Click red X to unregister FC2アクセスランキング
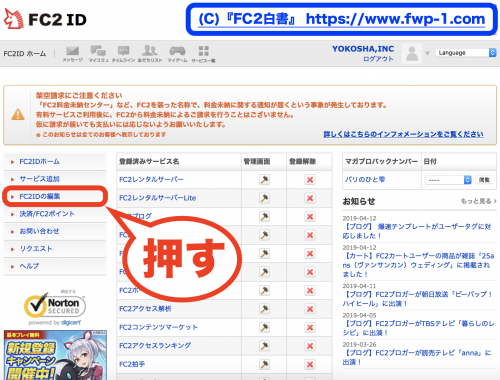Viewport: 500px width, 380px height. [x=310, y=346]
